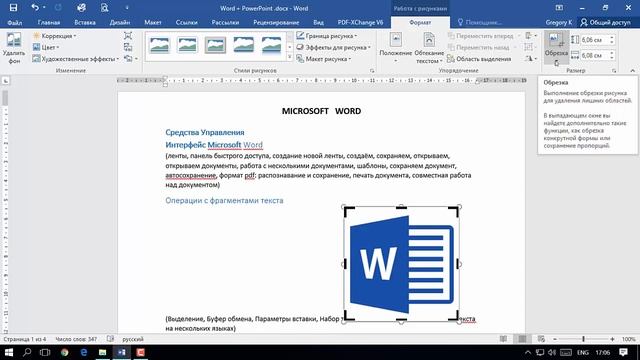Open the Обтекание текстом dropdown

(429, 48)
